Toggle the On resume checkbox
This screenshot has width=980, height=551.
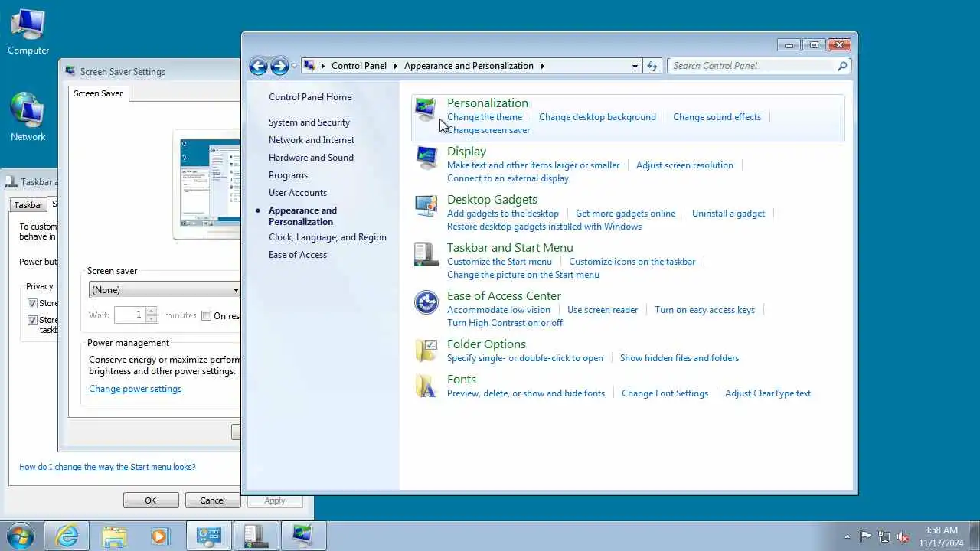coord(206,315)
